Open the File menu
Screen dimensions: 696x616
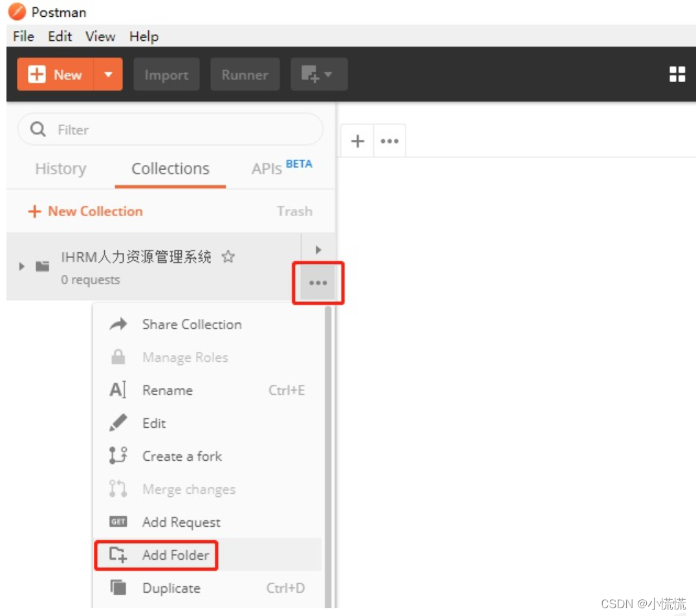pyautogui.click(x=23, y=36)
